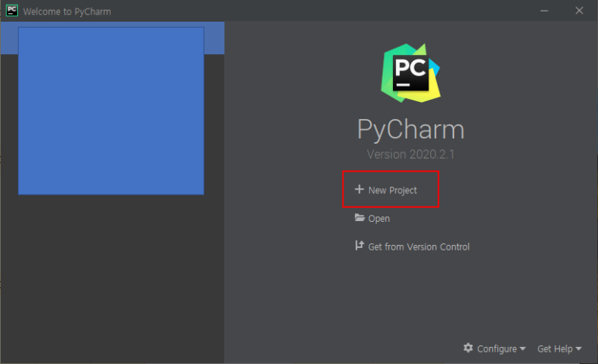Expand the Get Help dropdown arrow
Image resolution: width=598 pixels, height=364 pixels.
579,349
